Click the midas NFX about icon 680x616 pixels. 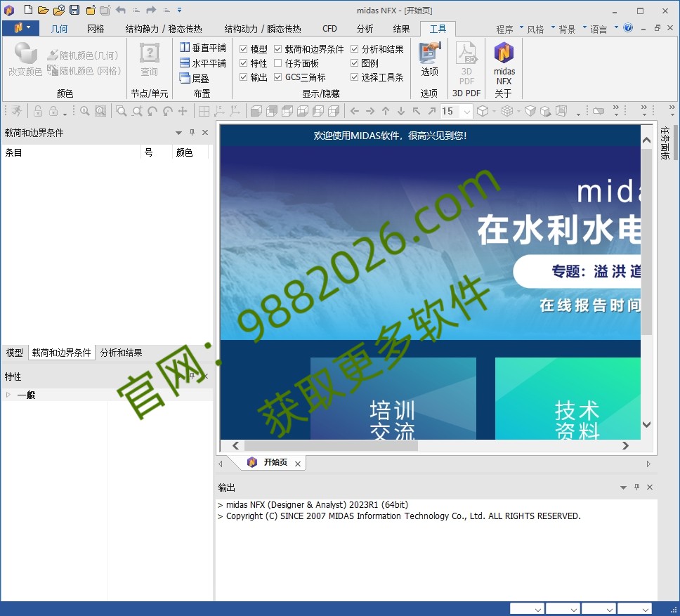click(504, 63)
